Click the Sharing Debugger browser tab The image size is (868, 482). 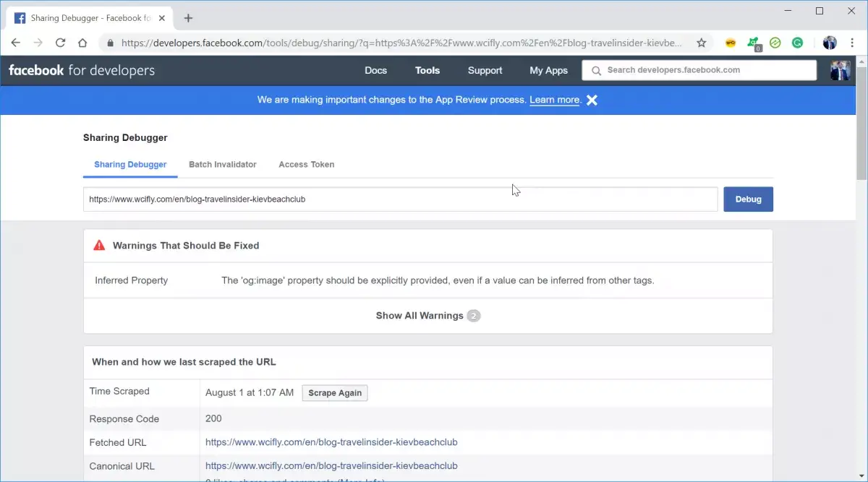point(90,18)
